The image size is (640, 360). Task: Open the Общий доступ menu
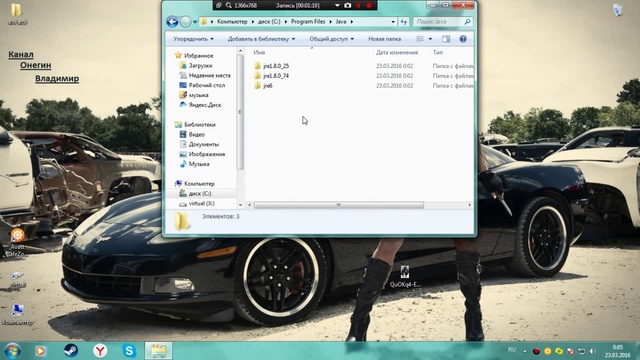tap(331, 39)
